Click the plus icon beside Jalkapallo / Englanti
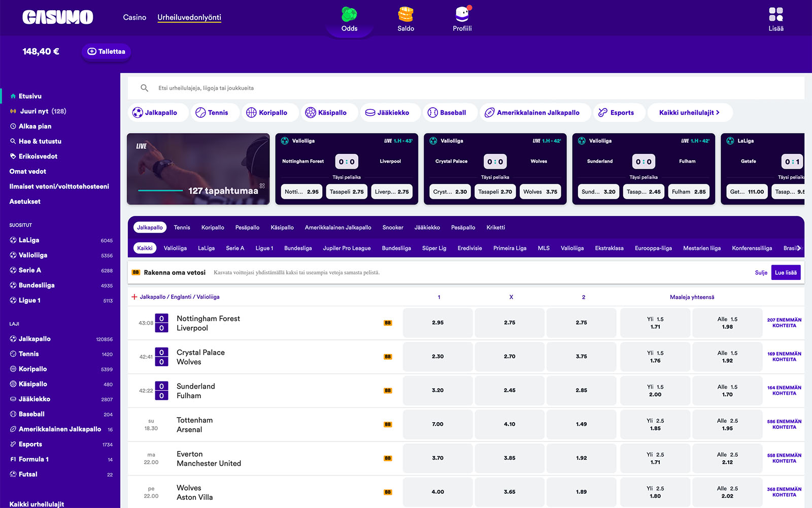This screenshot has width=812, height=508. tap(134, 297)
